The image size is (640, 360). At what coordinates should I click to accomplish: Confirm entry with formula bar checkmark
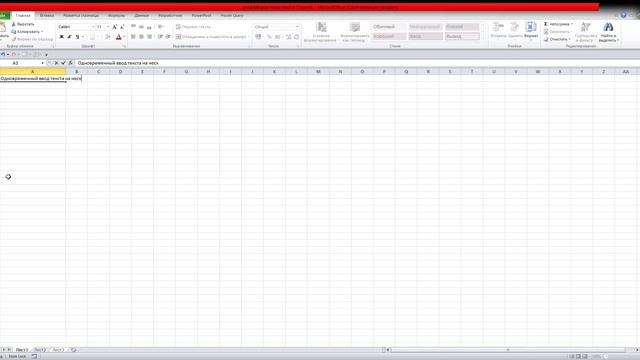point(63,63)
